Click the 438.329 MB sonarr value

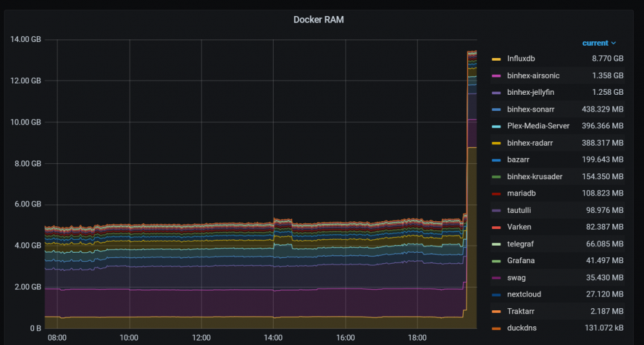(603, 110)
